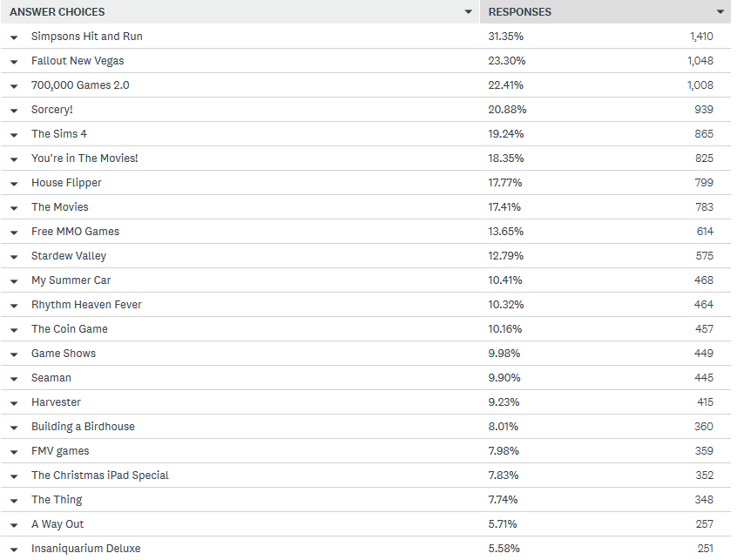Click the 23.30% percentage for Fallout New Vegas

507,61
